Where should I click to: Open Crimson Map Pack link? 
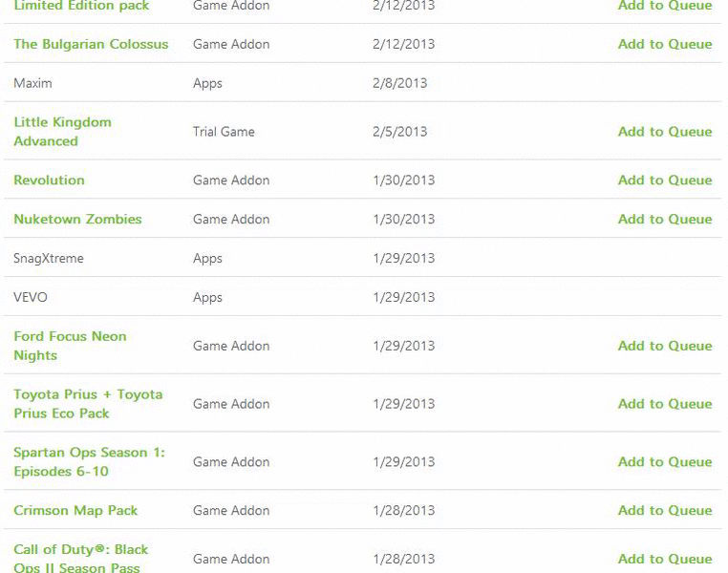75,510
